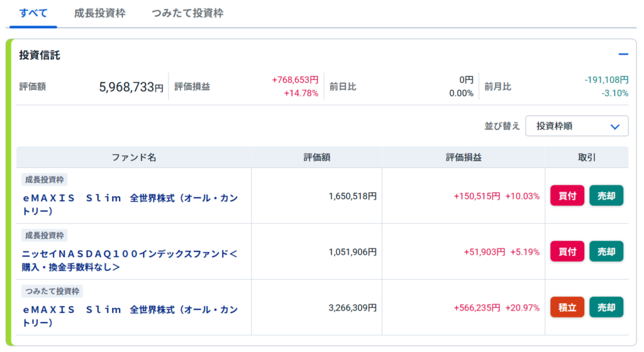Open the 並び替え 投資枠順 dropdown

click(577, 126)
